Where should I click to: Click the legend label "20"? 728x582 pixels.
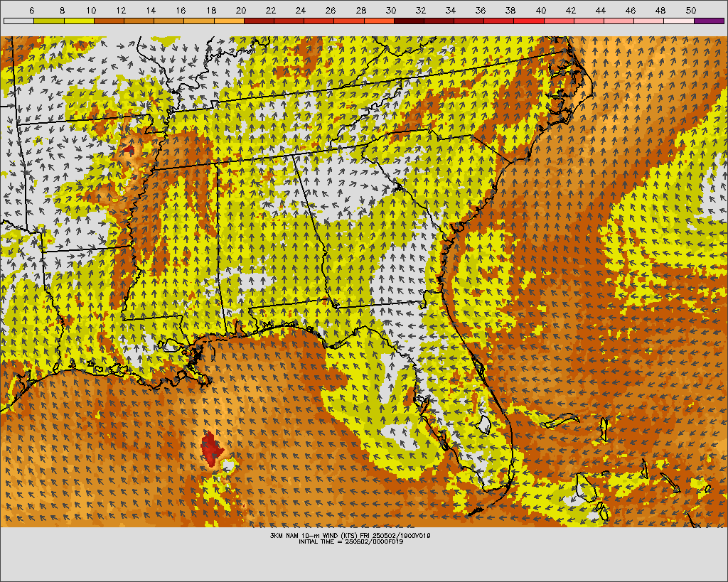(x=241, y=10)
